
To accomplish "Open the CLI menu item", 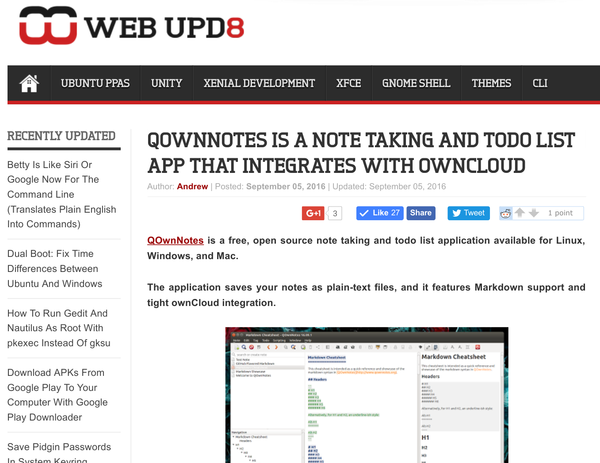I will tap(540, 83).
